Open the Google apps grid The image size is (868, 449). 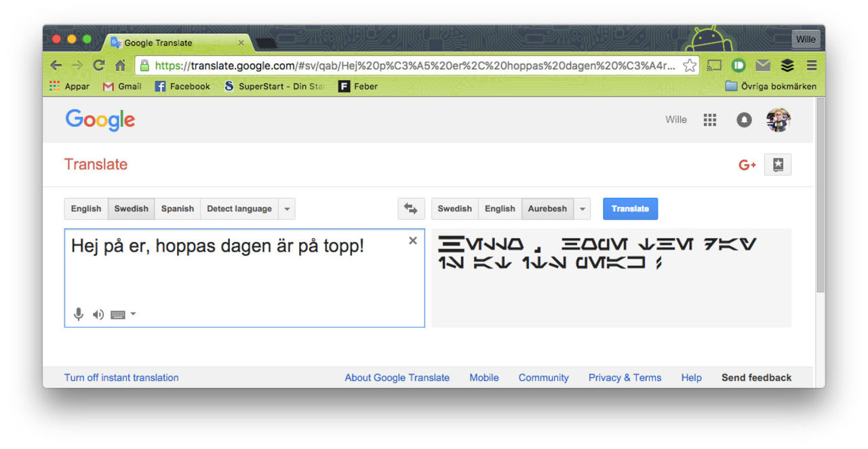pyautogui.click(x=709, y=119)
